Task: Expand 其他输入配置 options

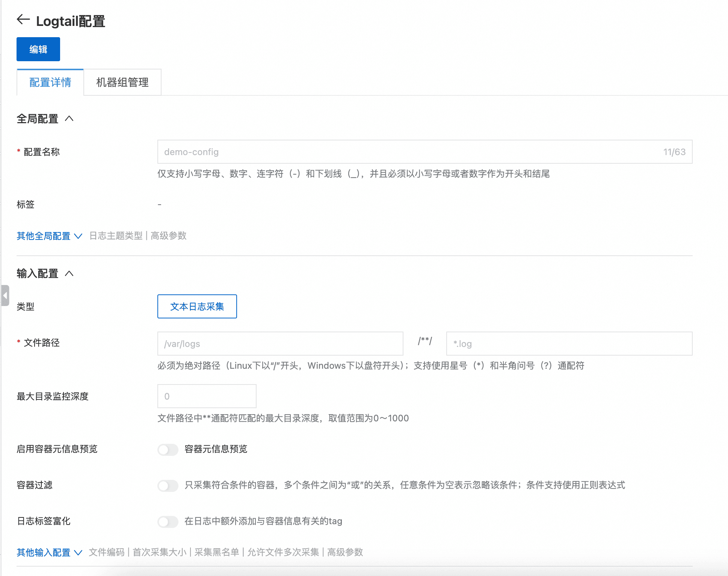Action: click(44, 553)
